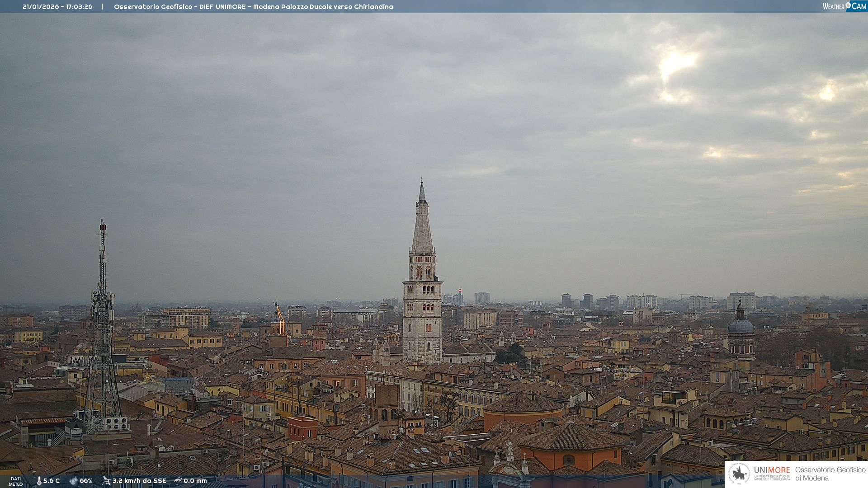Click the 3.2 km/h da SSE wind reading

(x=139, y=481)
